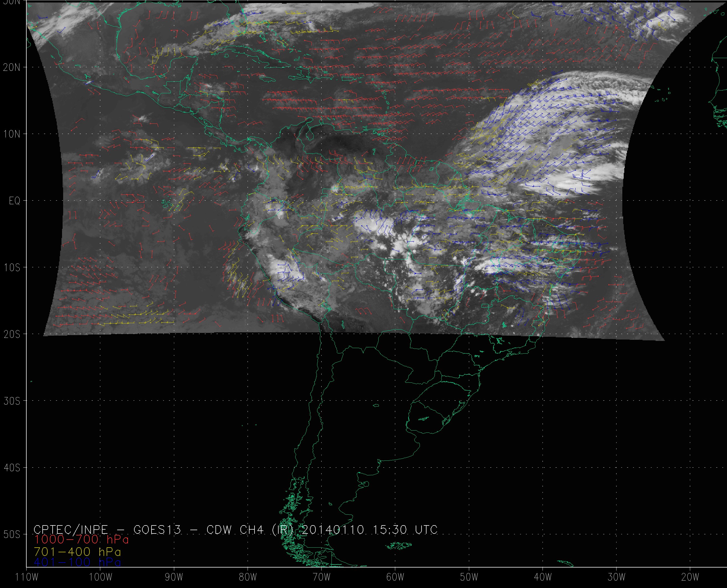The image size is (727, 588).
Task: Click the 110W longitude axis label
Action: tap(27, 577)
